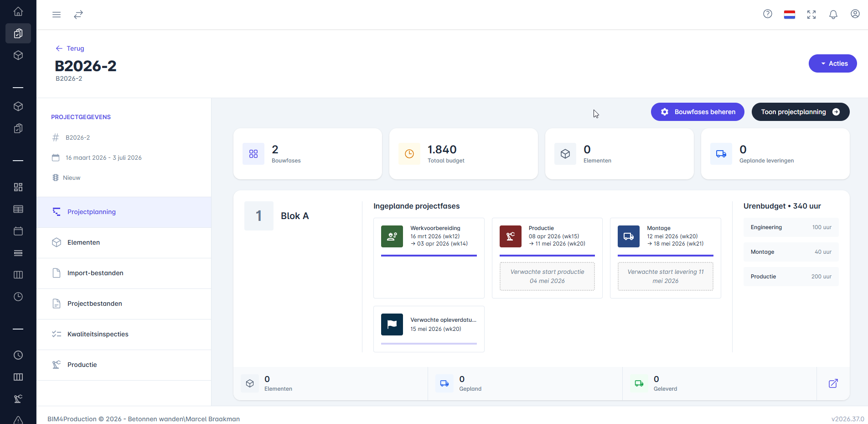Open Import-bestanden menu item
This screenshot has width=868, height=424.
124,273
